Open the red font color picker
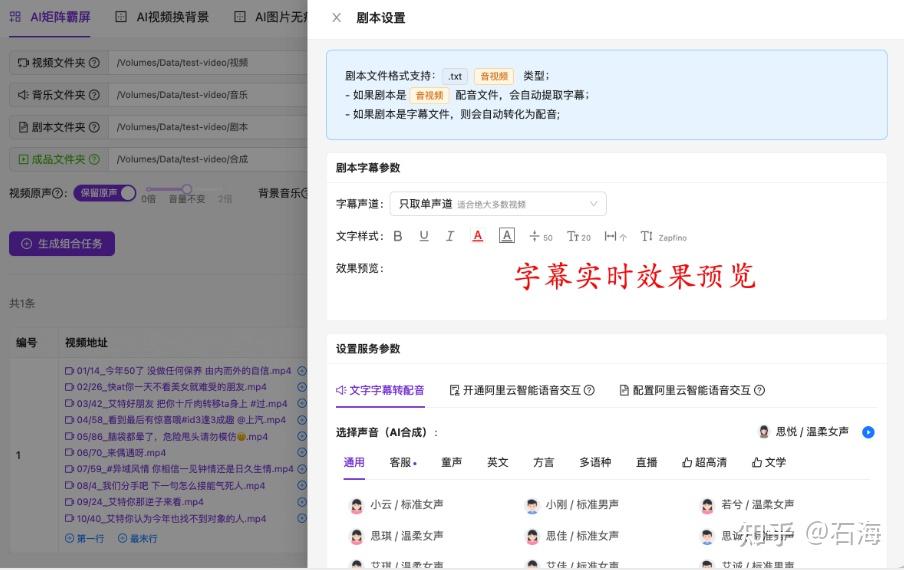The height and width of the screenshot is (570, 904). pos(477,236)
